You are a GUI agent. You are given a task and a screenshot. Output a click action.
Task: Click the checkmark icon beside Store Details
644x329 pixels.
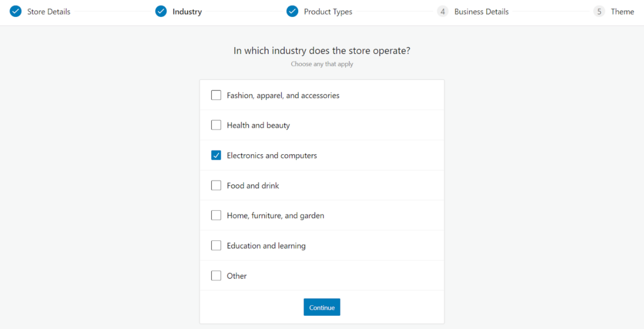[x=16, y=11]
